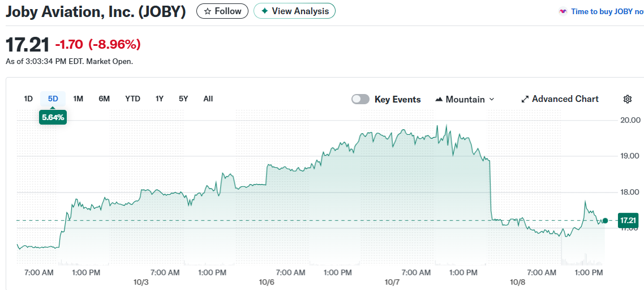This screenshot has width=644, height=290.
Task: Click the round ad icon beside Time to buy
Action: point(563,11)
